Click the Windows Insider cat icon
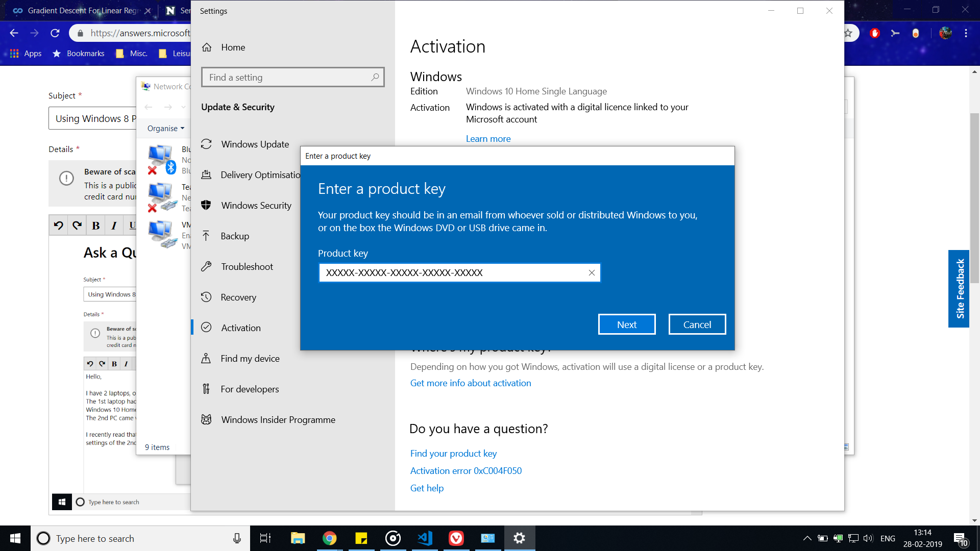 [x=206, y=419]
